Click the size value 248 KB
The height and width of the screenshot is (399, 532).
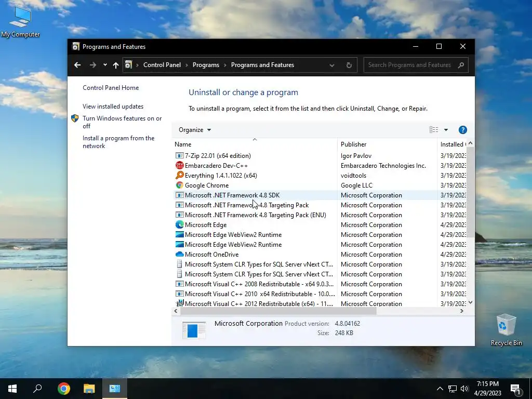344,333
